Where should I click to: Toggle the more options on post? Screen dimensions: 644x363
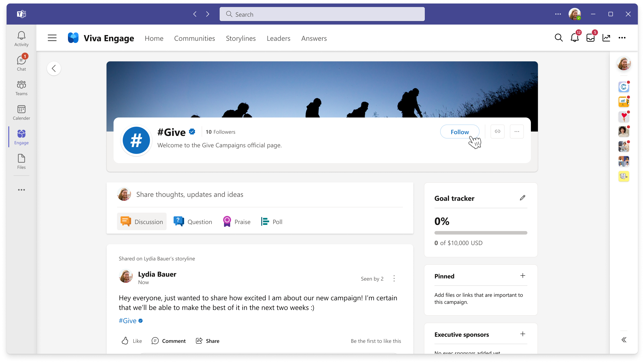pyautogui.click(x=394, y=278)
